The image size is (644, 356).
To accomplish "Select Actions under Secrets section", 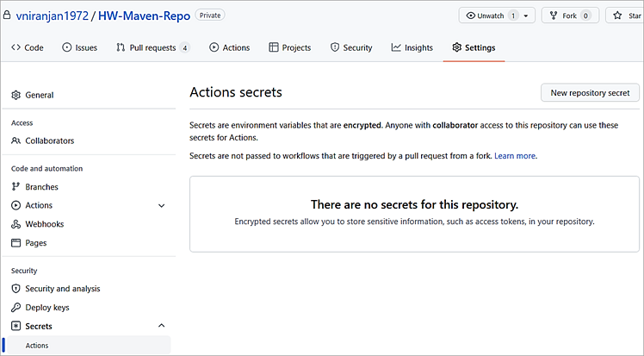I will tap(89, 346).
